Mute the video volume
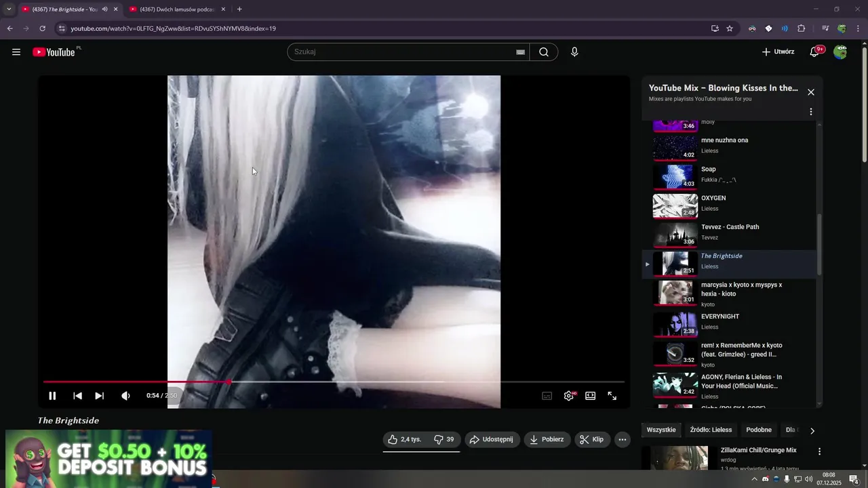 click(x=125, y=396)
